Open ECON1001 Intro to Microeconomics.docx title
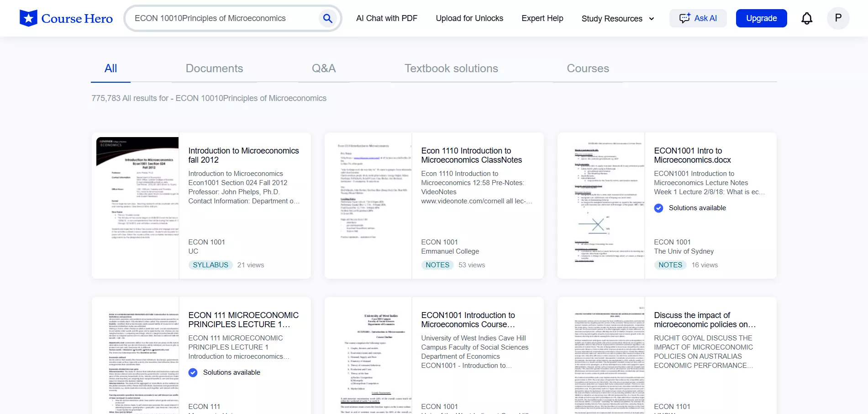 pyautogui.click(x=692, y=155)
